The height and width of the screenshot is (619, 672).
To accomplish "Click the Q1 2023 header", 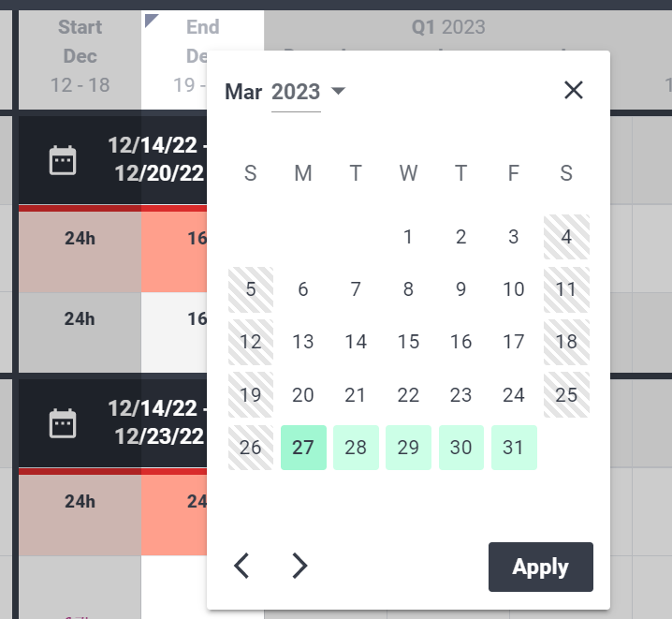I will pyautogui.click(x=448, y=27).
